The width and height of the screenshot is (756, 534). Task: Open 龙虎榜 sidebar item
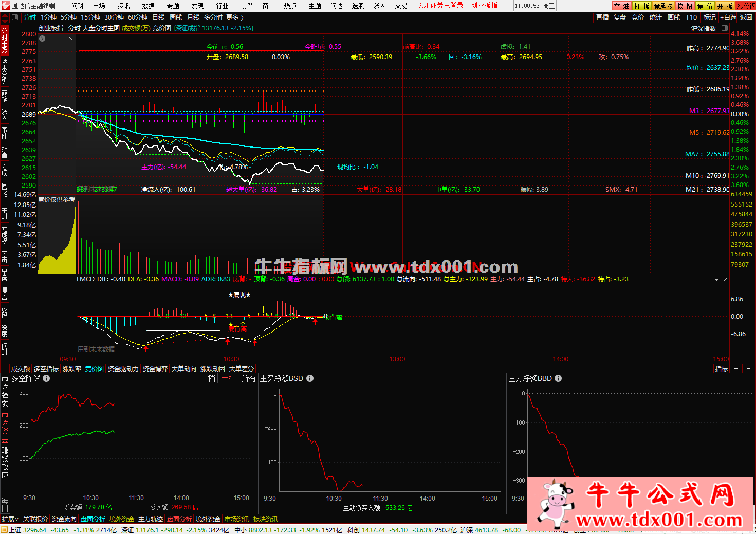(5, 234)
